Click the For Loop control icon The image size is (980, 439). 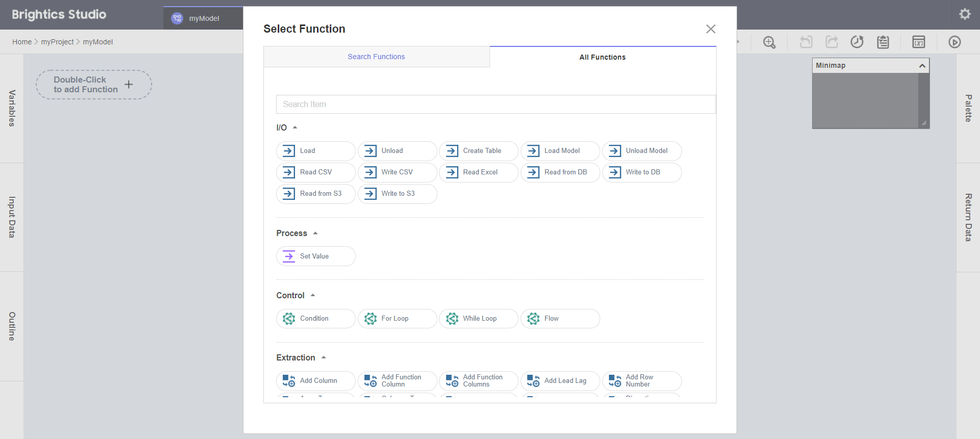pyautogui.click(x=371, y=319)
